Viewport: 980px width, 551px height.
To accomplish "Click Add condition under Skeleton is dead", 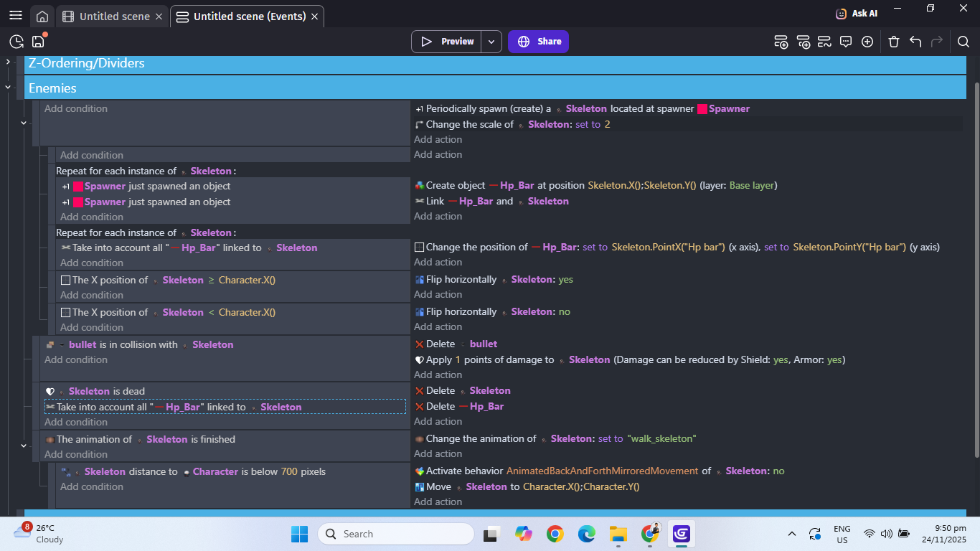I will point(76,422).
